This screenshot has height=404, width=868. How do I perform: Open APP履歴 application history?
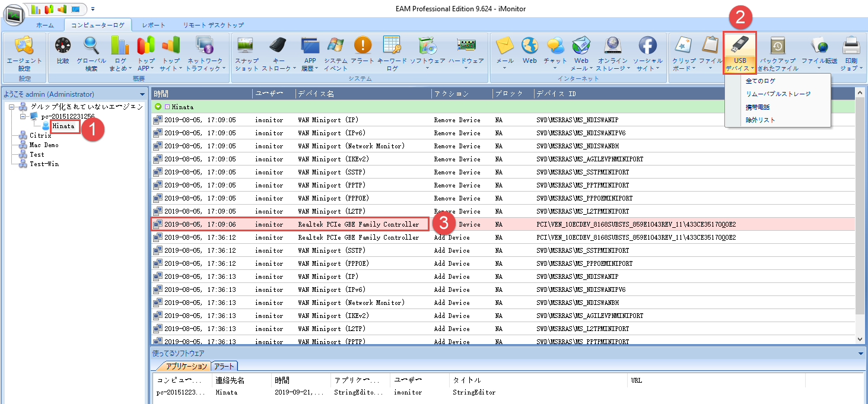[x=310, y=54]
